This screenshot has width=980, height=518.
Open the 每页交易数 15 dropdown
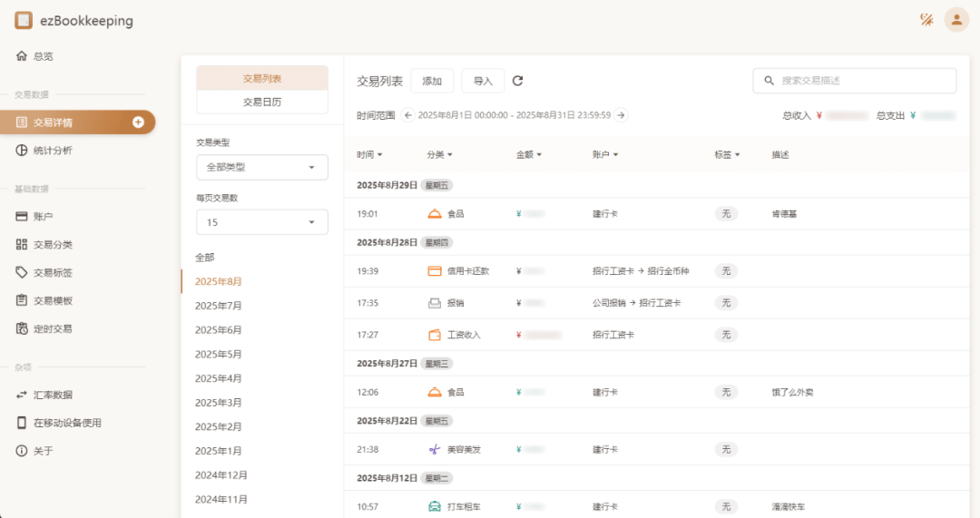262,222
